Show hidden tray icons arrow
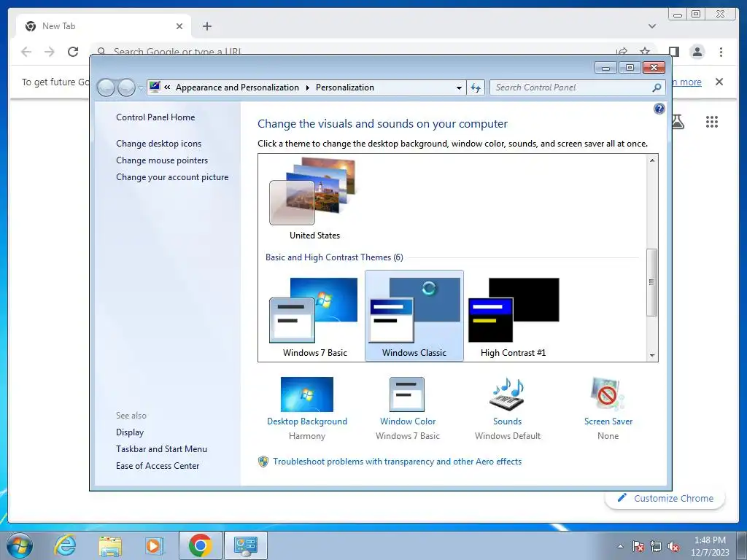This screenshot has height=560, width=747. coord(620,546)
